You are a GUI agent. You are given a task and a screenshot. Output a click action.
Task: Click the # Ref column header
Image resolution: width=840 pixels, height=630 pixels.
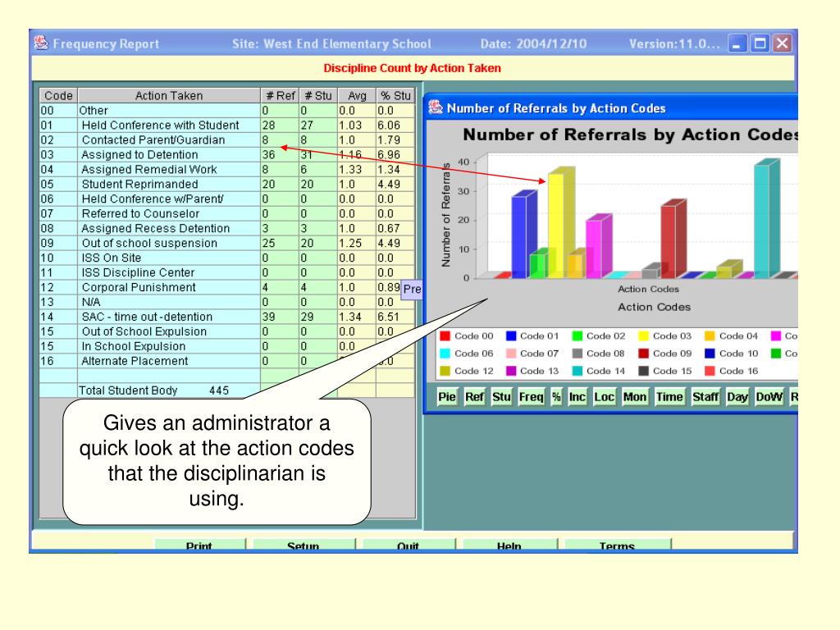[x=280, y=95]
